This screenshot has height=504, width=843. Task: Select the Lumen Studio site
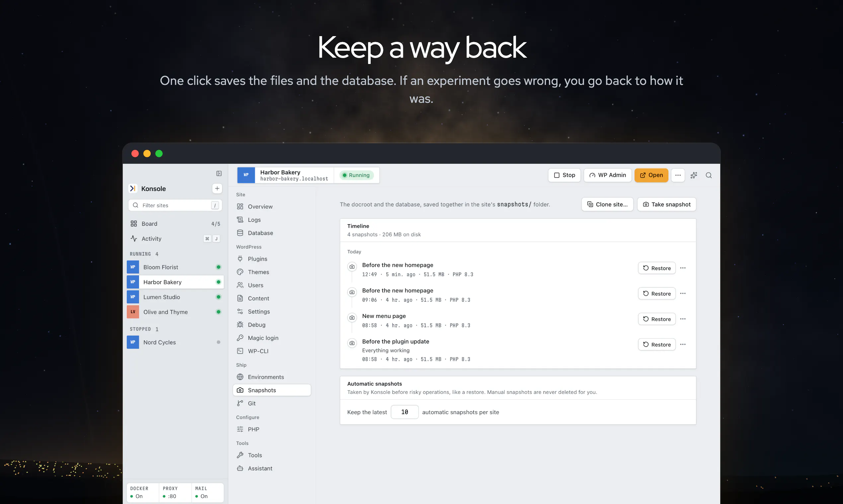(175, 297)
